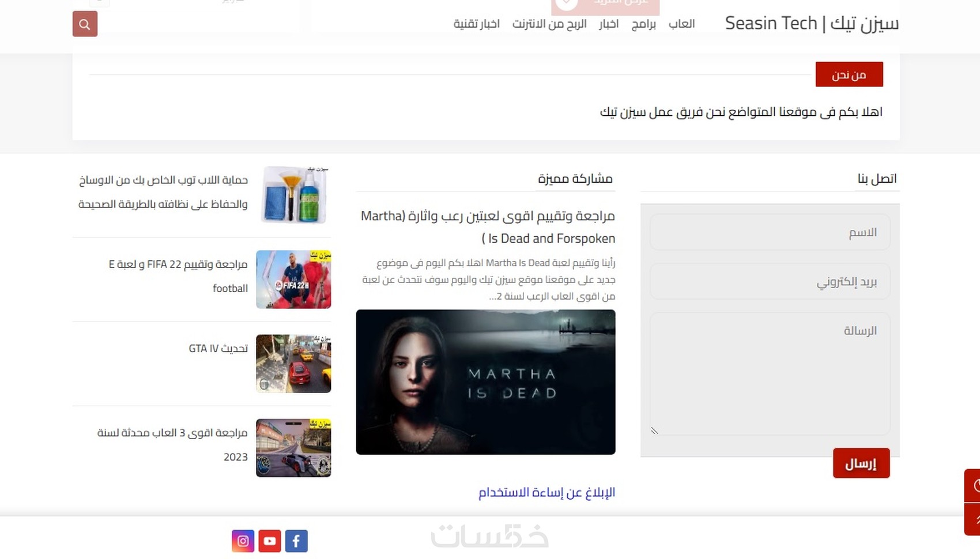Click the اتصل بنا section heading
980x559 pixels.
coord(877,179)
